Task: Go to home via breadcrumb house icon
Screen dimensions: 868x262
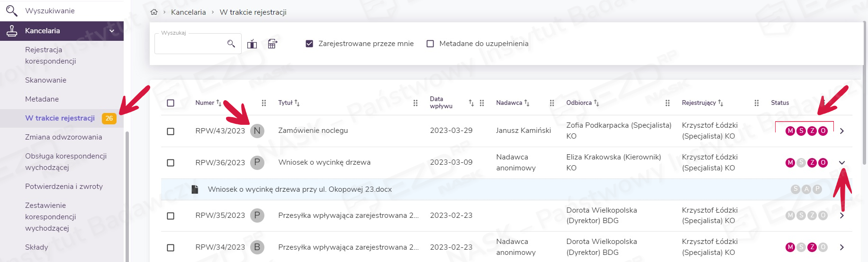Action: (x=154, y=12)
